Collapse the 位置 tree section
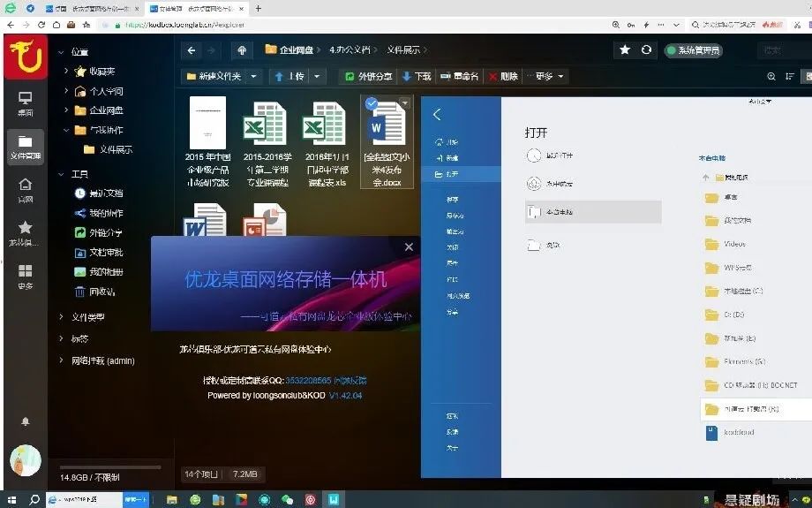Image resolution: width=812 pixels, height=508 pixels. point(61,52)
